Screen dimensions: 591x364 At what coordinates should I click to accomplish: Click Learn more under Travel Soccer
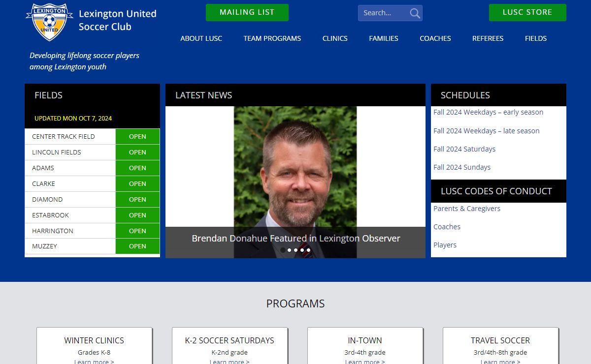(x=500, y=362)
